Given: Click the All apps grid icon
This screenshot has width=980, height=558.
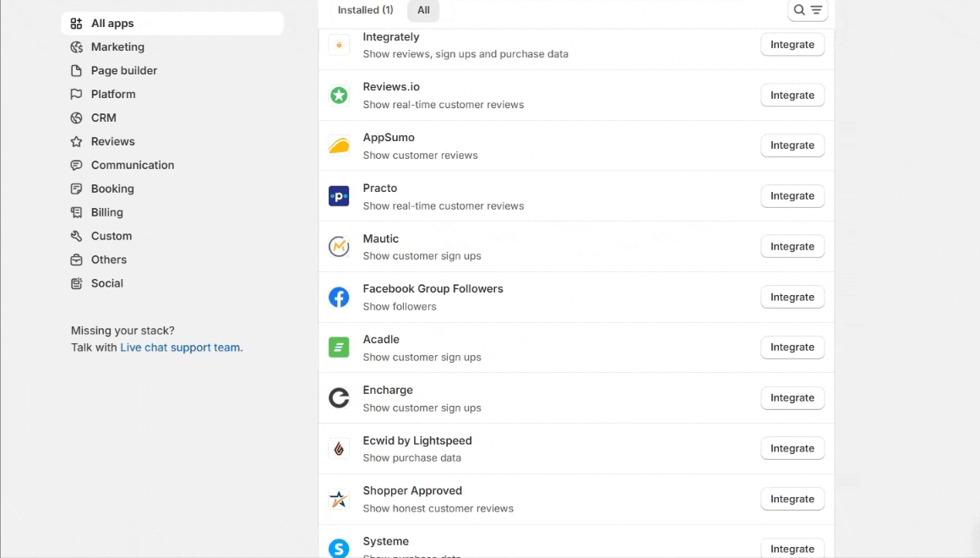Looking at the screenshot, I should (76, 23).
